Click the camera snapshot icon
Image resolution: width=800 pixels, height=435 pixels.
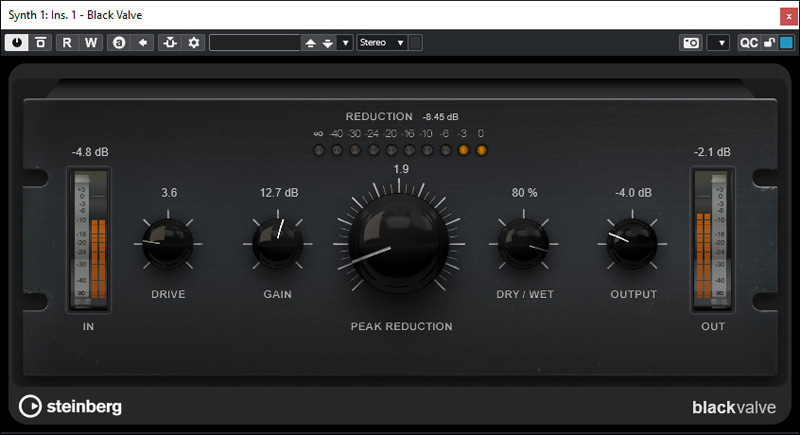pos(690,43)
